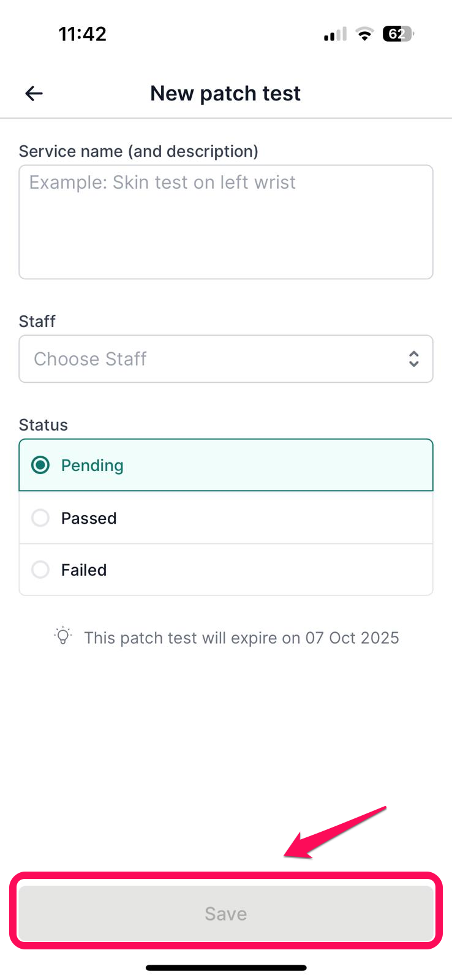
Task: Tap the 11:42 clock in status bar
Action: coord(83,34)
